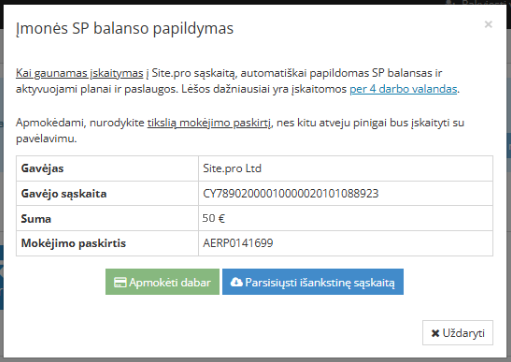Click the Mokėjimo paskirtis label
Viewport: 511px width, 362px height.
tap(73, 243)
